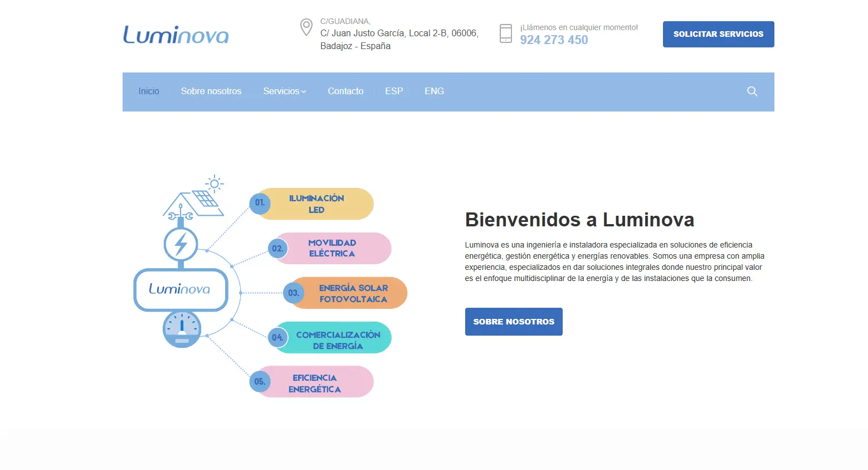Screen dimensions: 868x470
Task: Select the Energía Solar Fotovoltaica pill
Action: (x=353, y=293)
